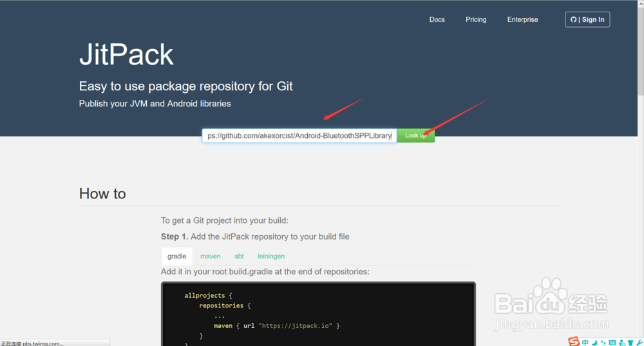The width and height of the screenshot is (644, 346).
Task: Click the 'repositories {' code line
Action: pyautogui.click(x=225, y=305)
